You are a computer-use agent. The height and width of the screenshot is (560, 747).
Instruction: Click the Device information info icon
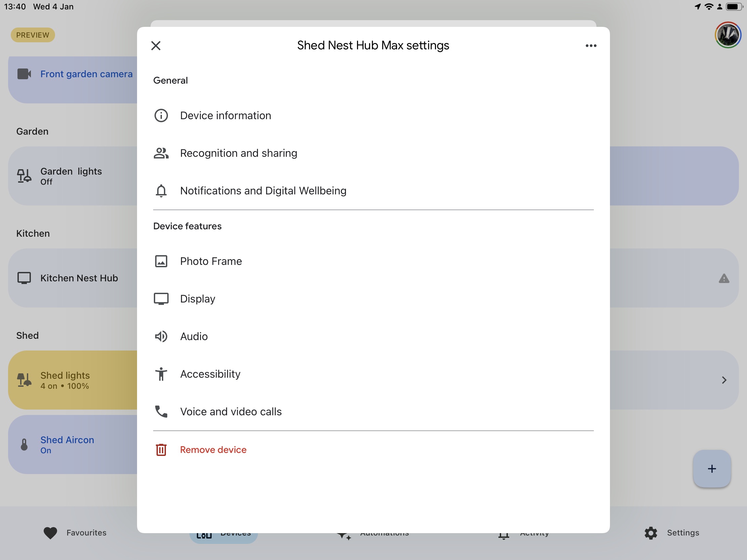click(161, 115)
